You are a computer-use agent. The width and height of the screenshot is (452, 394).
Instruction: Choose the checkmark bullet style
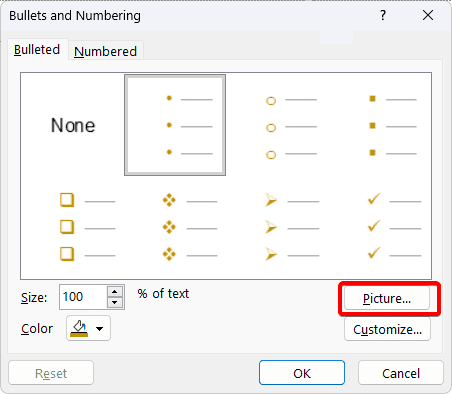380,227
